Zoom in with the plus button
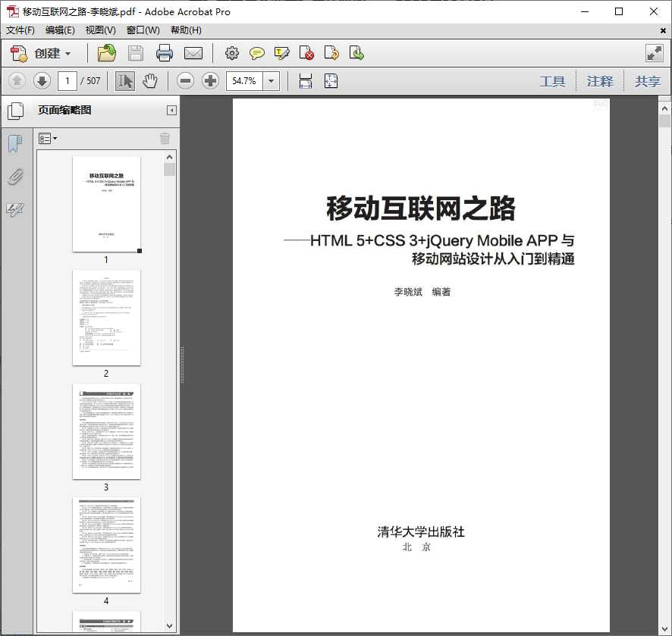Screen dimensions: 672x636 tap(210, 80)
